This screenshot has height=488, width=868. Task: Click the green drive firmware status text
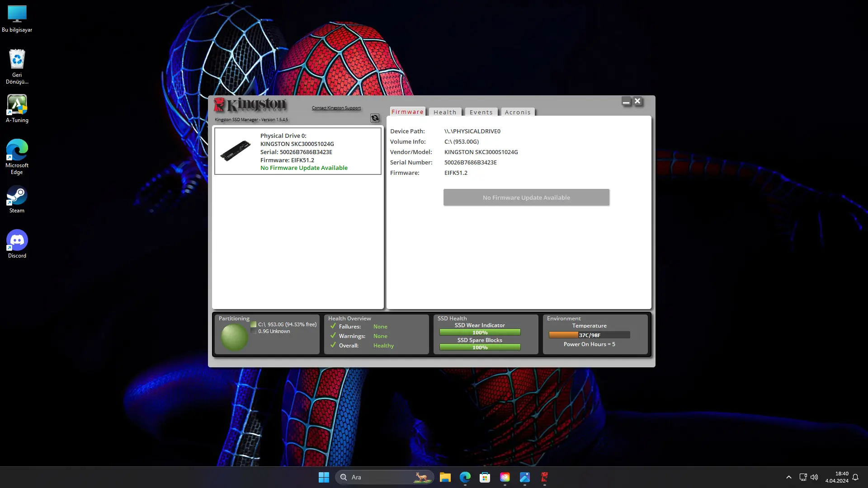[304, 168]
